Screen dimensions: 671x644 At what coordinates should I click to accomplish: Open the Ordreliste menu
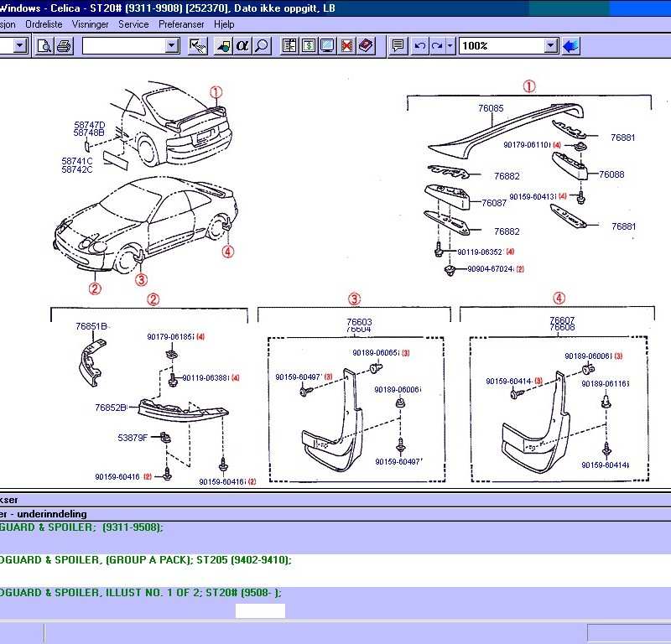(x=44, y=24)
